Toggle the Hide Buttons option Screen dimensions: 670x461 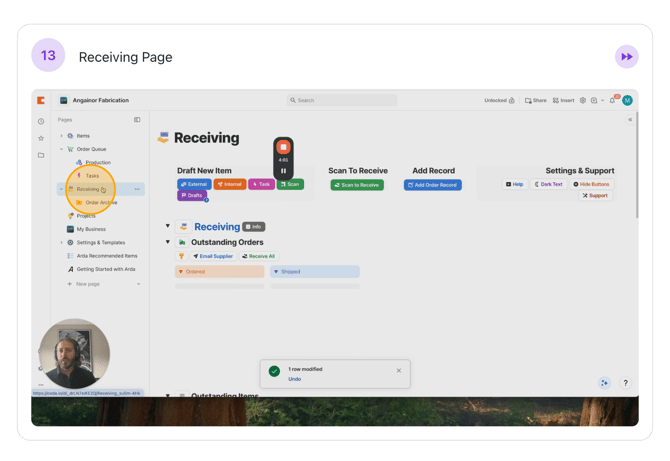tap(592, 184)
